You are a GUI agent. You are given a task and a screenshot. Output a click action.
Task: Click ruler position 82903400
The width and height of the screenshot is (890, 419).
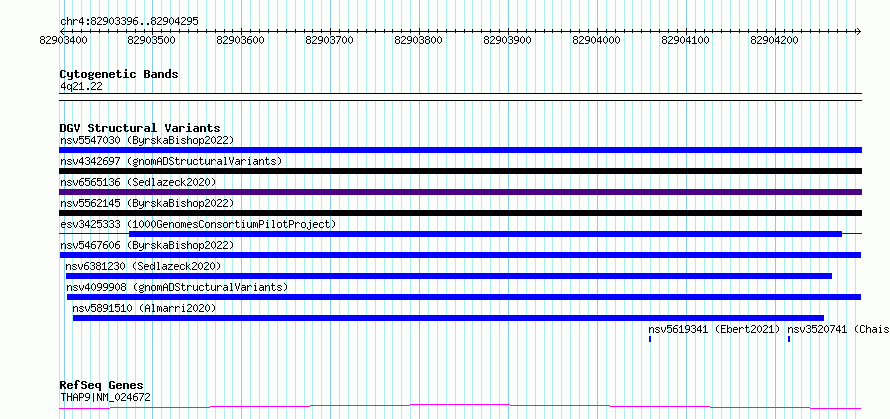tap(63, 40)
